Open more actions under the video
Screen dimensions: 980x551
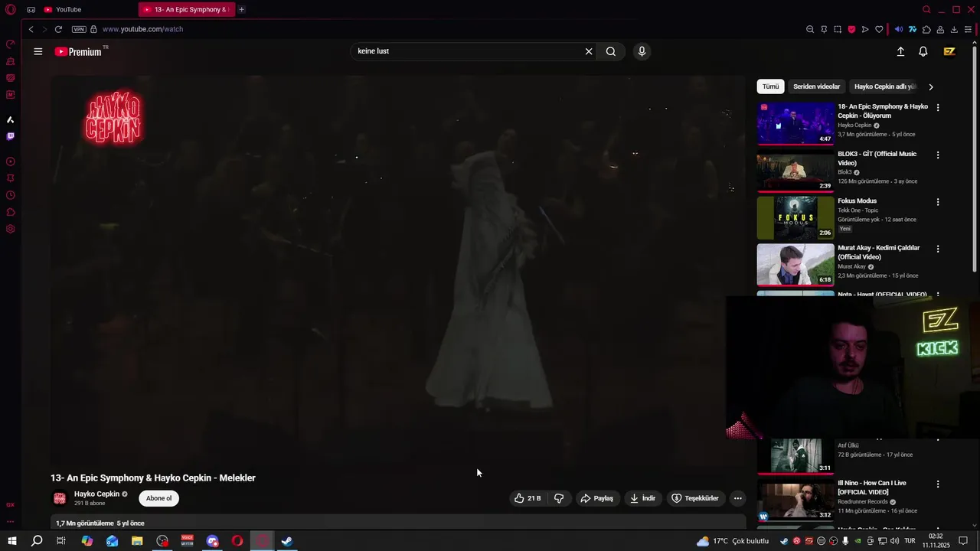[x=737, y=498]
